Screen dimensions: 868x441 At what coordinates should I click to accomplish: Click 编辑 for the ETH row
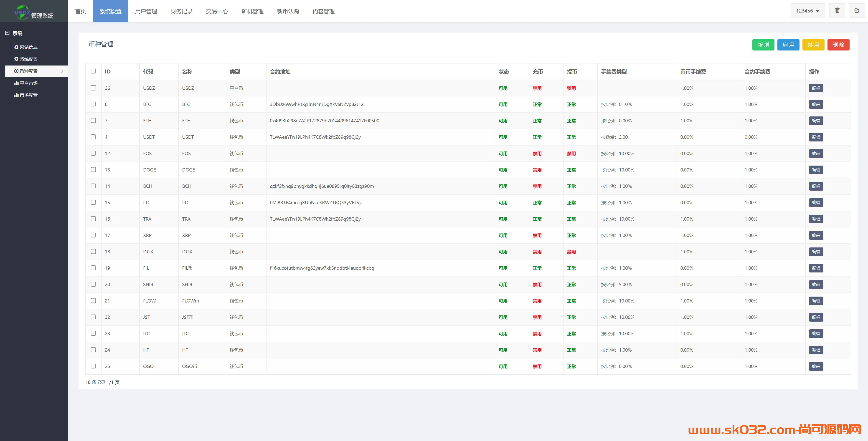[x=816, y=121]
